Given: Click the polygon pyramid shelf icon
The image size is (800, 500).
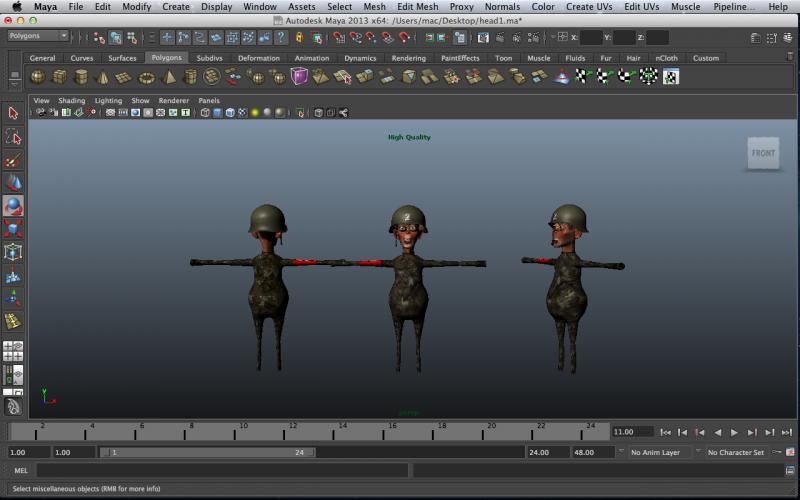Looking at the screenshot, I should (x=169, y=77).
